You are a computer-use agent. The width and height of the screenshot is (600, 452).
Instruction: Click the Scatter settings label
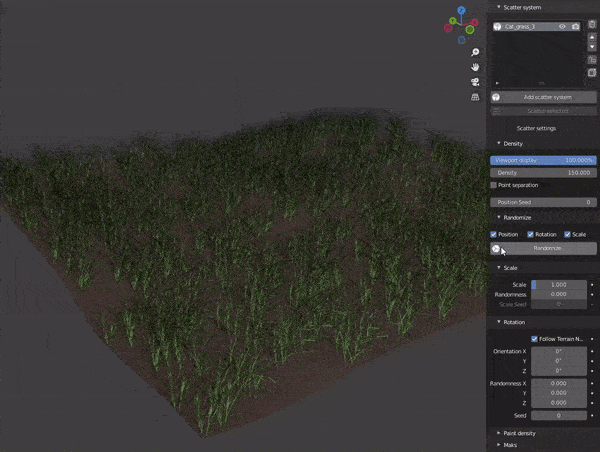536,128
